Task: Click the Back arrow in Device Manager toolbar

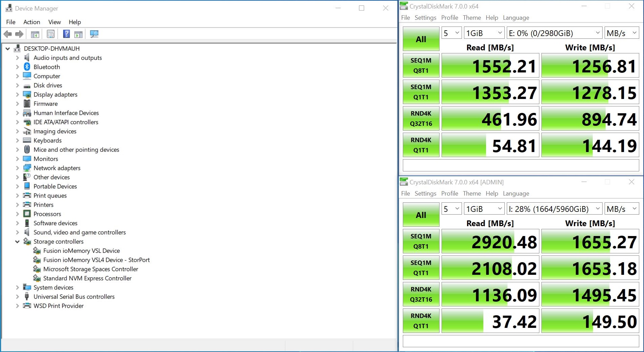Action: coord(7,34)
